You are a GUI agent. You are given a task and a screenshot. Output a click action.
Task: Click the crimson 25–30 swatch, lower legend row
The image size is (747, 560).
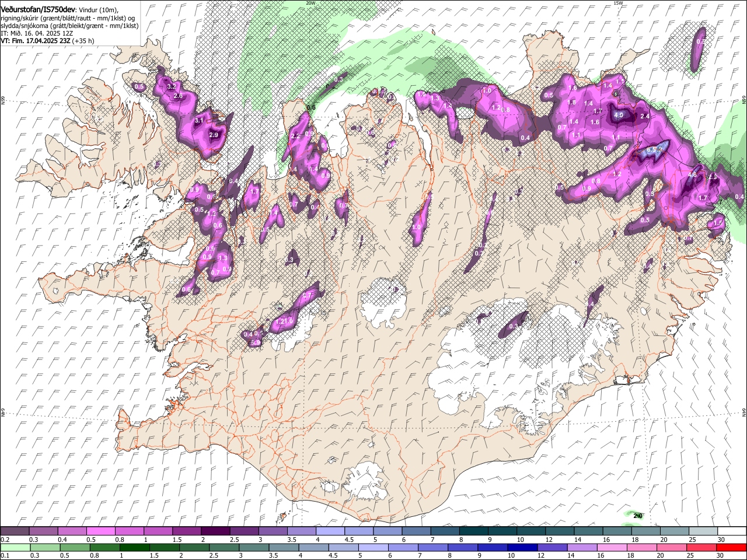coord(701,547)
